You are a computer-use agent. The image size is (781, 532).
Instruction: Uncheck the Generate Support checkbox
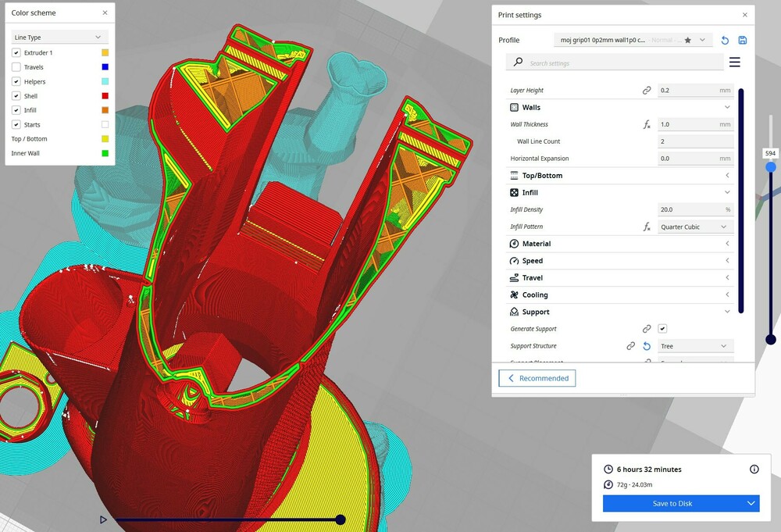point(662,329)
